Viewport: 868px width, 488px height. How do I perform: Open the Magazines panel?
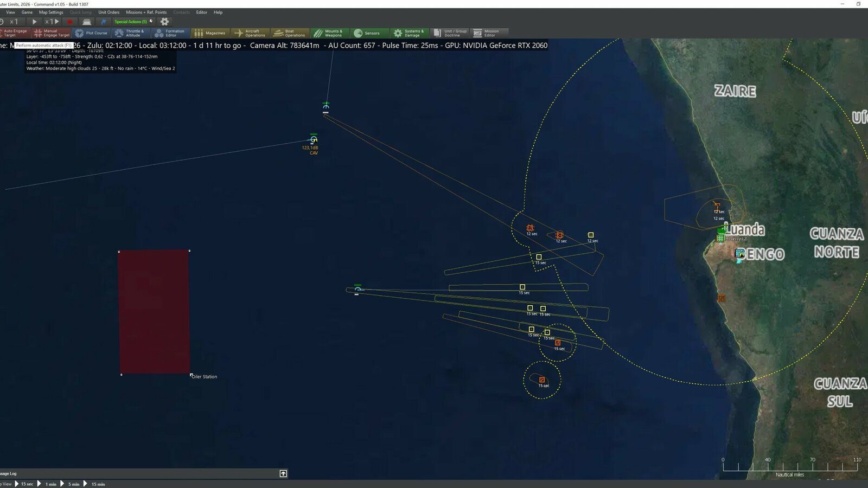[210, 33]
